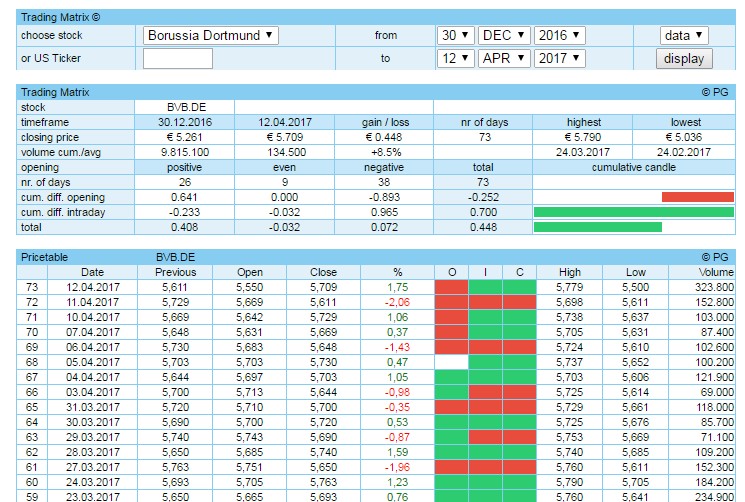Open the data mode dropdown

point(684,35)
